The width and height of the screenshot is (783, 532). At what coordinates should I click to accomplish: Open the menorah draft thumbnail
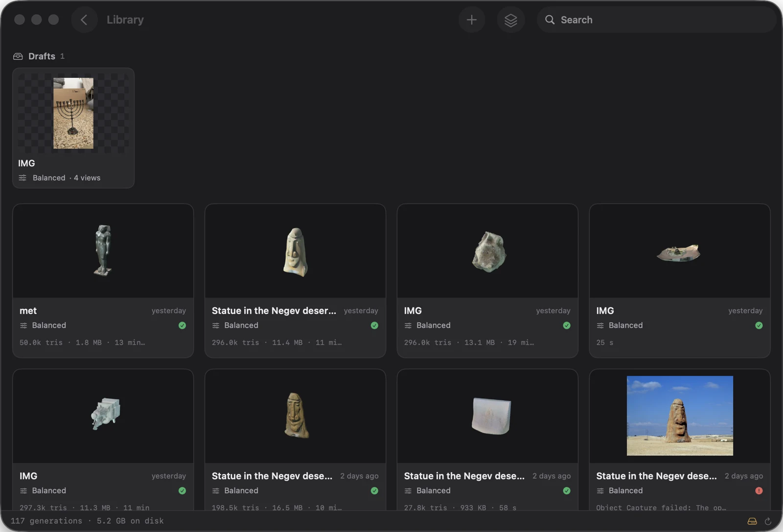coord(73,113)
